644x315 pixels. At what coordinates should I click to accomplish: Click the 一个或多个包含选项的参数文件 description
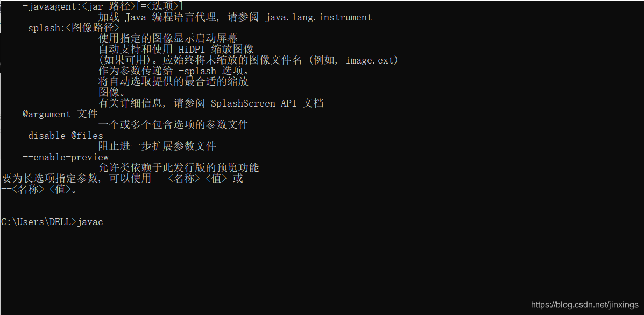(173, 125)
